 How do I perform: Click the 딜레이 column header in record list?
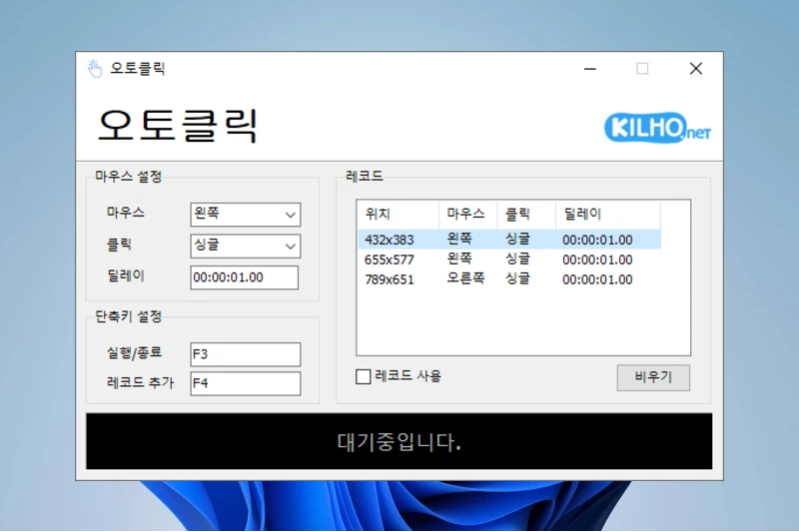pos(608,215)
